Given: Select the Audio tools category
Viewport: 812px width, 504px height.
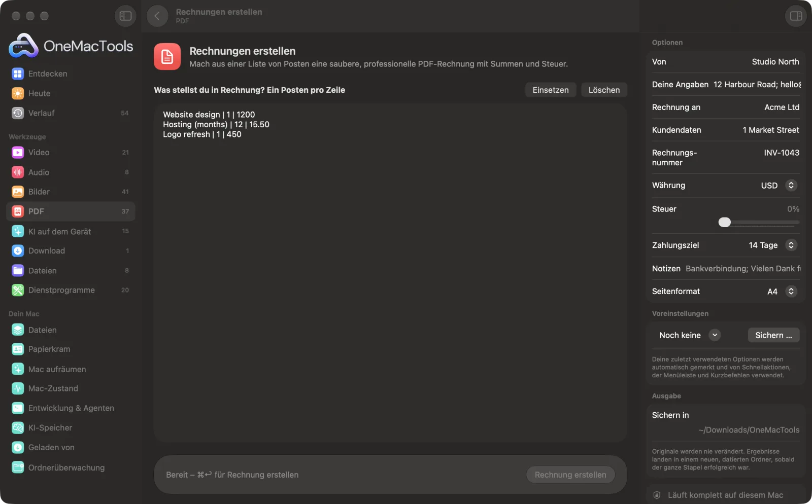Looking at the screenshot, I should pos(71,172).
